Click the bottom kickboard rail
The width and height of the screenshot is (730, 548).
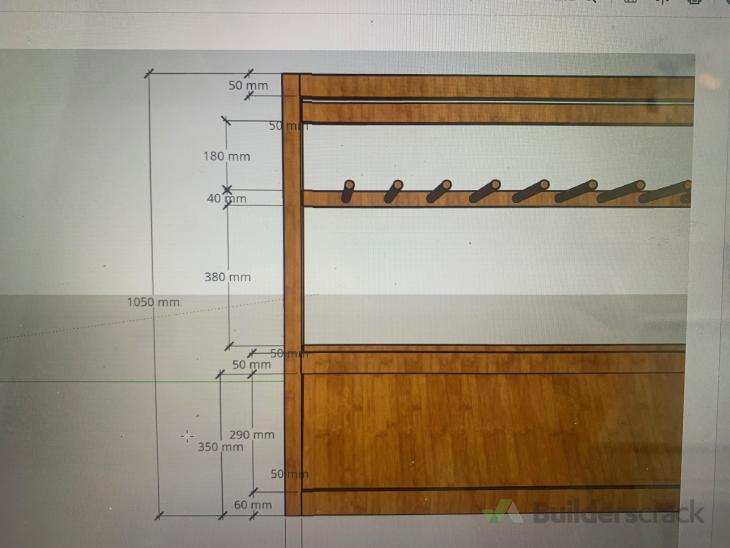[495, 501]
